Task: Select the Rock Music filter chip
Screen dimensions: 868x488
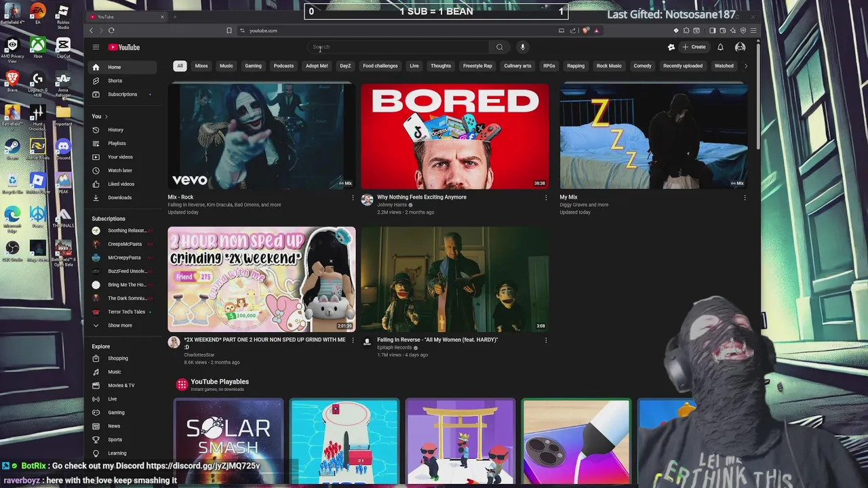Action: pyautogui.click(x=609, y=66)
